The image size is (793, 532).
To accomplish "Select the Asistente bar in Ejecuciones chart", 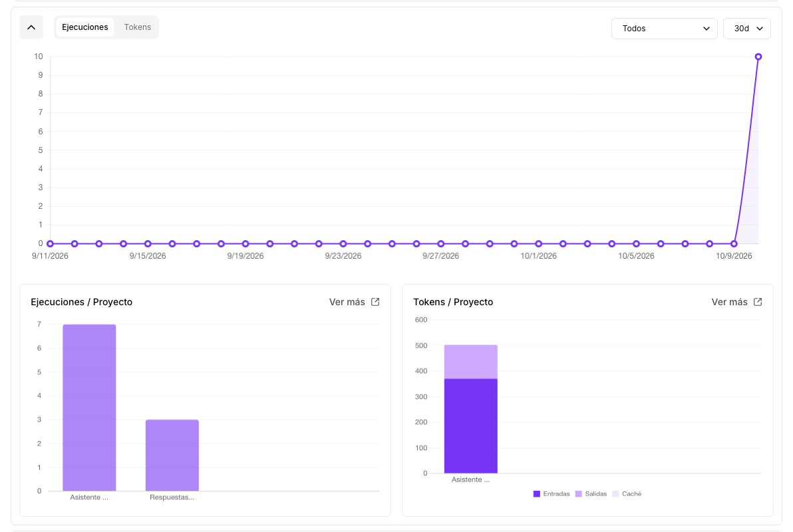I will 90,408.
